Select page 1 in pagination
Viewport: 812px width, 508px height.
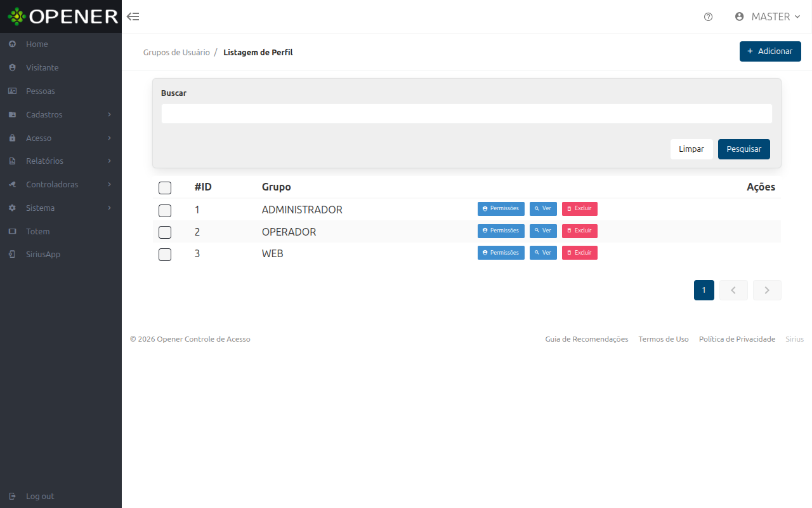704,290
